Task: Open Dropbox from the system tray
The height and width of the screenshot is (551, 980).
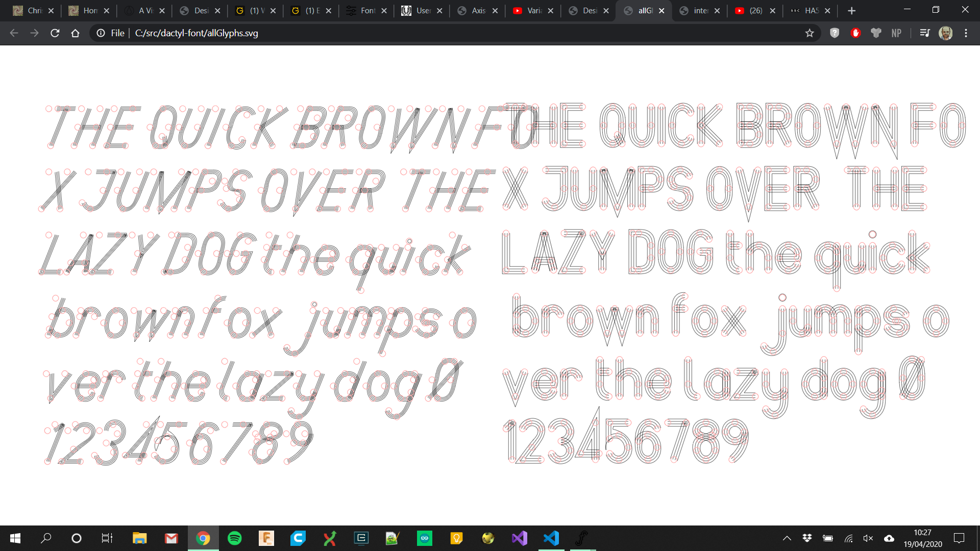Action: pyautogui.click(x=807, y=538)
